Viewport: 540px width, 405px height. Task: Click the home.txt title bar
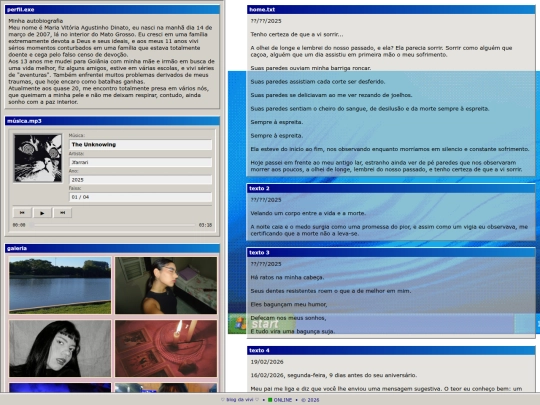coord(391,10)
